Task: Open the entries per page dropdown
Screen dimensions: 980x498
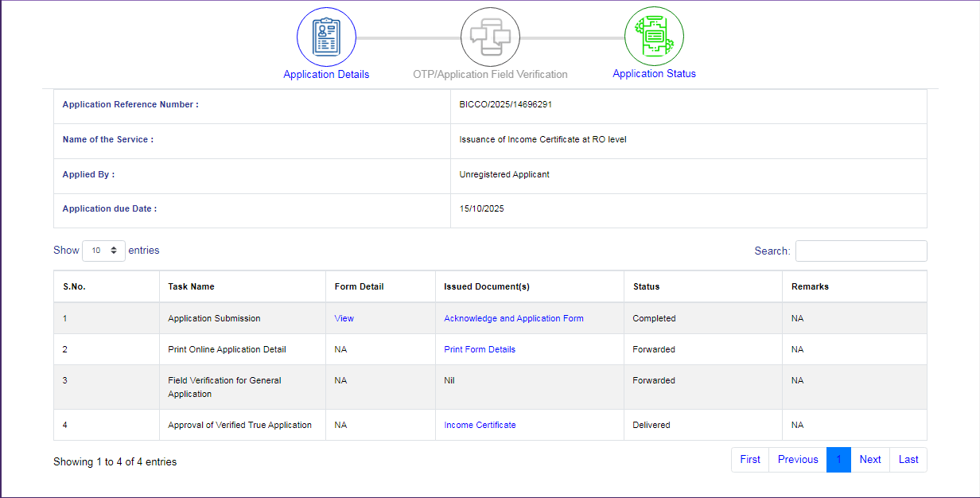Action: [x=103, y=251]
